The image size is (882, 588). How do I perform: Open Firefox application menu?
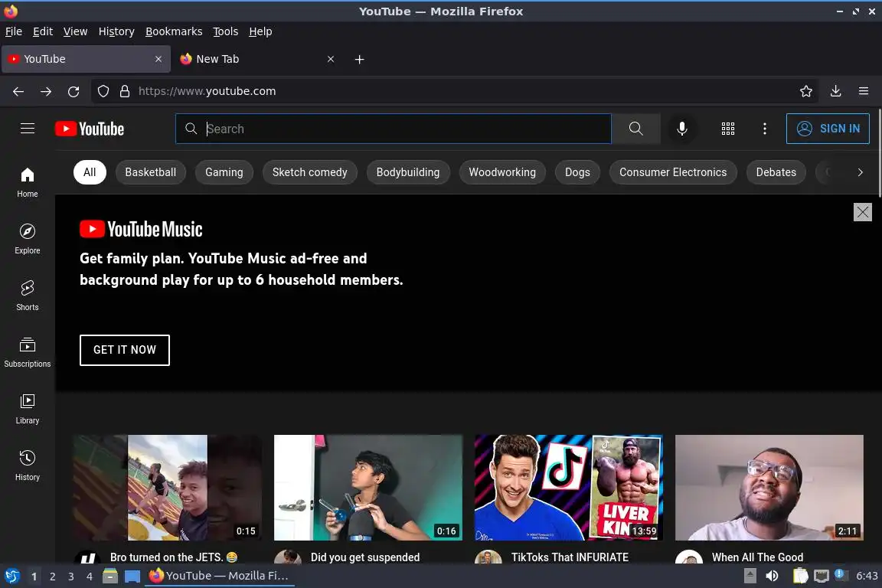[864, 91]
